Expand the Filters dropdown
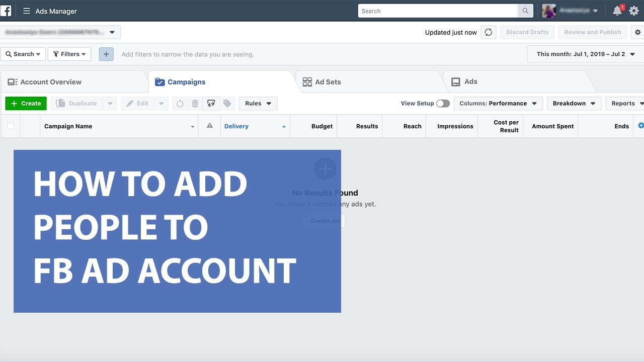Viewport: 644px width, 362px height. [69, 54]
